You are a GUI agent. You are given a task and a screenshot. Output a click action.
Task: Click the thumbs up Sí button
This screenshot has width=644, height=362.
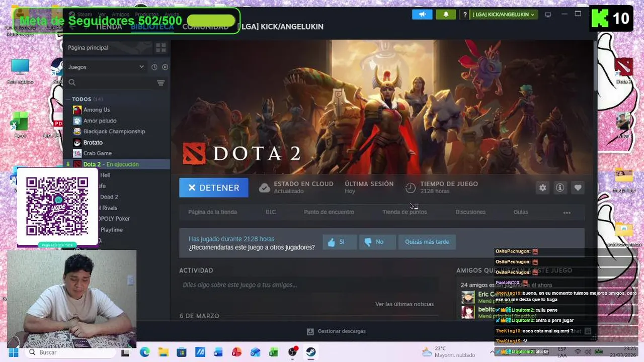pos(340,242)
